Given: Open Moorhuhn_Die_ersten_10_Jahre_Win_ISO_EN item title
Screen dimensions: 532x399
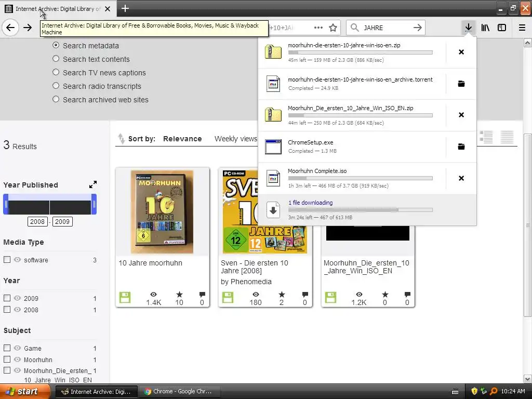Looking at the screenshot, I should (x=366, y=267).
